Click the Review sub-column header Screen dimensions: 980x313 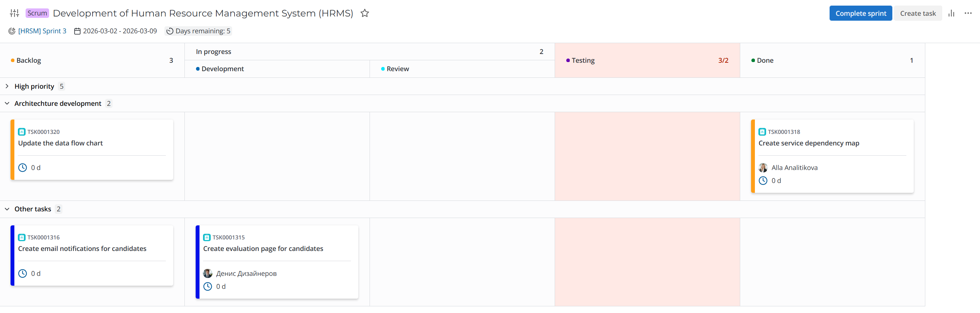pyautogui.click(x=398, y=69)
